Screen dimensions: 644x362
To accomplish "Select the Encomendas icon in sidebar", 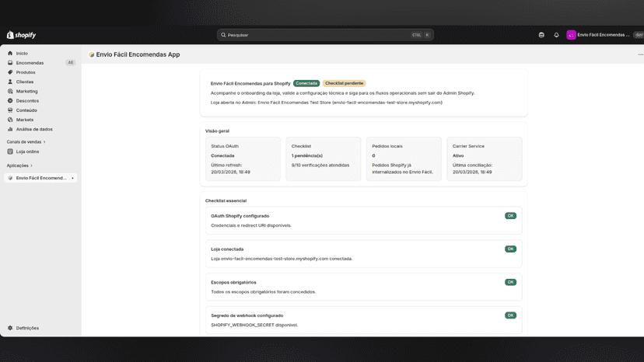I will pos(10,63).
